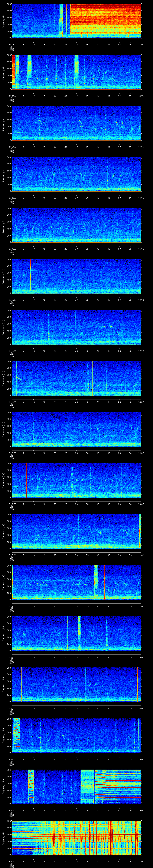The width and height of the screenshot is (153, 868).
Task: Click Frequency (Hz) axis label of 8:26:00 panel
Action: 3,838
